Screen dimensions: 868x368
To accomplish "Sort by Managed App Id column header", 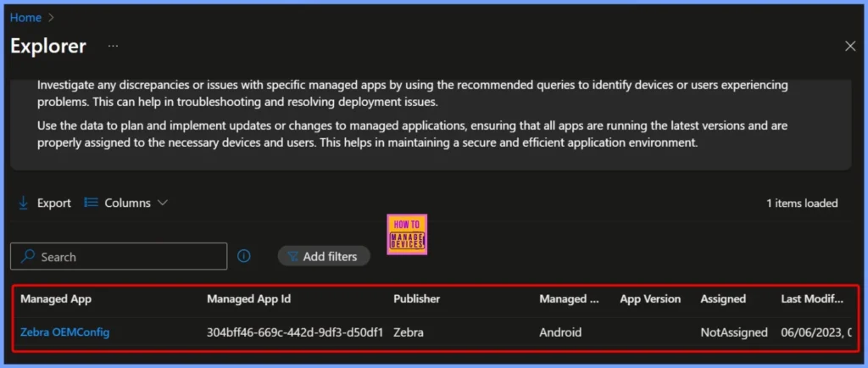I will click(x=248, y=298).
